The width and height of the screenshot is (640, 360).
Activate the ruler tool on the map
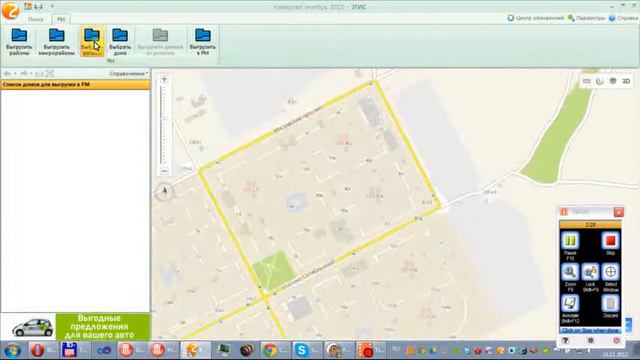point(587,81)
